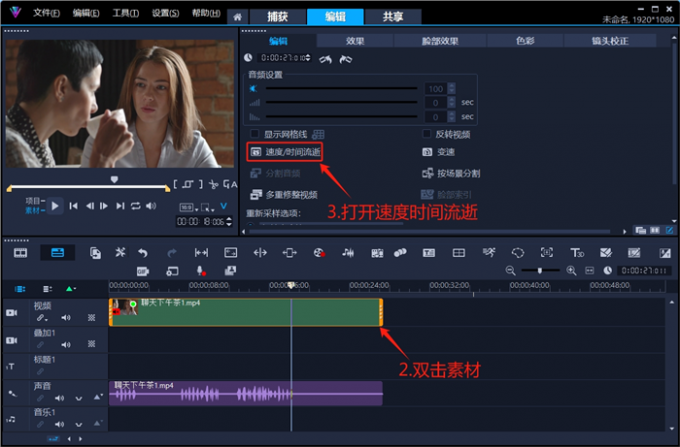Click the scissors split clip icon
The height and width of the screenshot is (447, 680).
213,184
